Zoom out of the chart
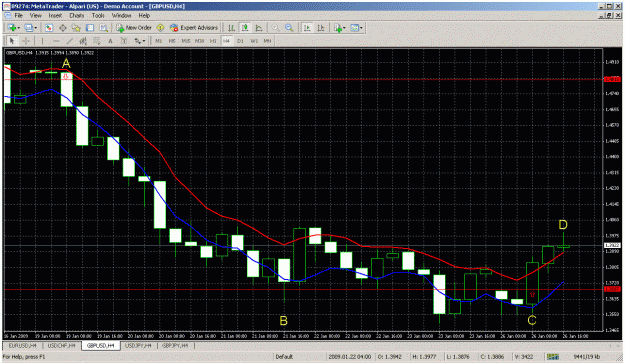 point(289,27)
